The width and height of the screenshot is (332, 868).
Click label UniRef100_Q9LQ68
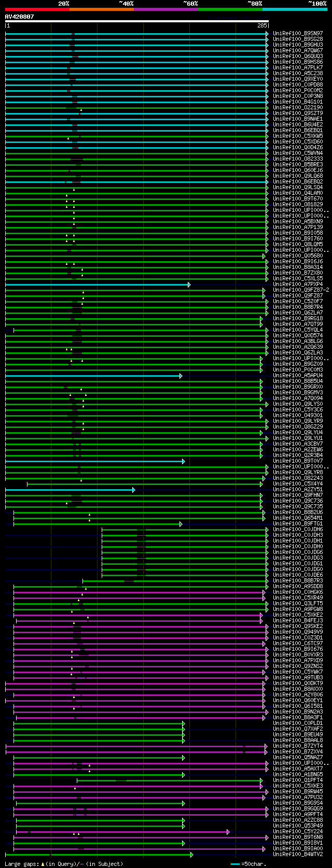tap(298, 176)
